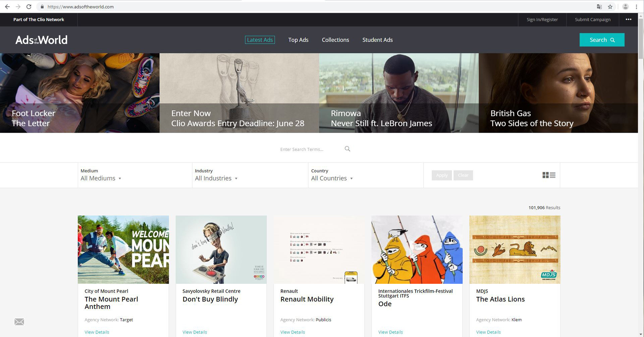
Task: Toggle the grid view layout
Action: 545,175
